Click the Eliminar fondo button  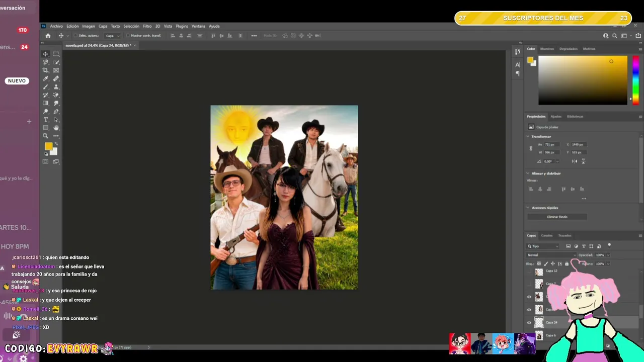pyautogui.click(x=557, y=217)
